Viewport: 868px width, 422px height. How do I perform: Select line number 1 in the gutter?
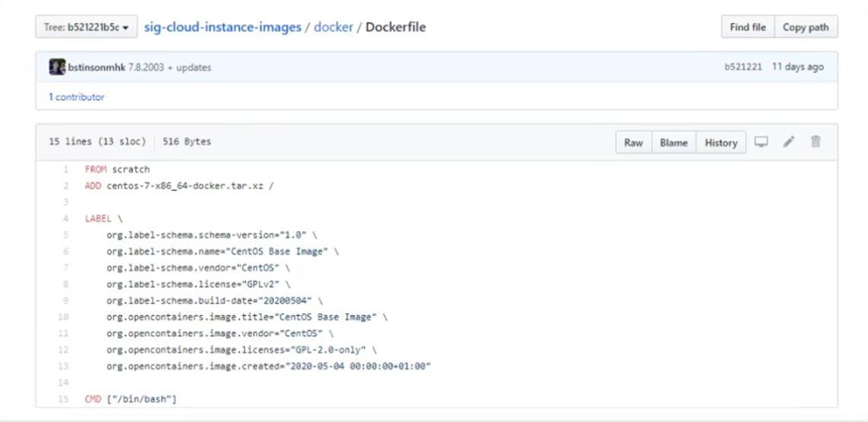click(x=66, y=169)
